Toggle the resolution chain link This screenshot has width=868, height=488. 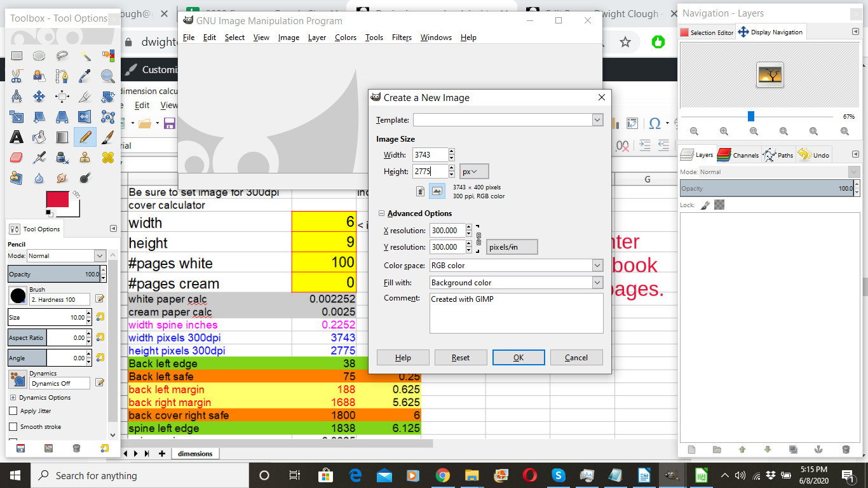tap(479, 239)
